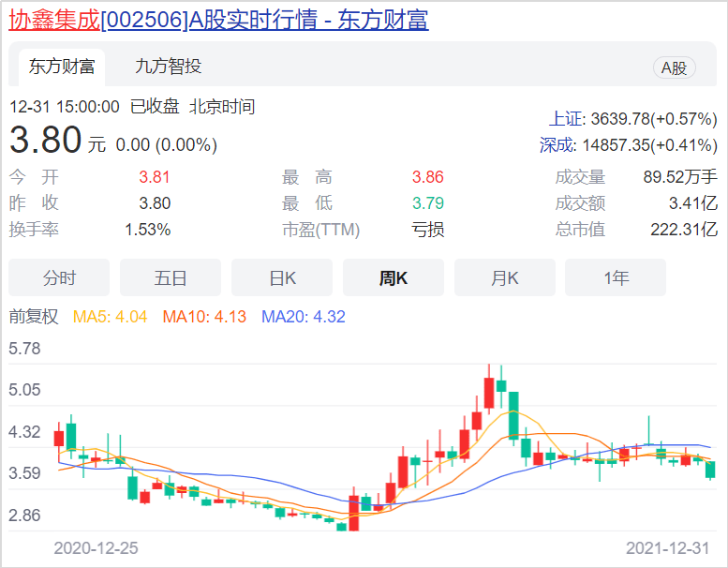This screenshot has width=728, height=568.
Task: Click the MA20: 4.32 legend
Action: pos(304,317)
